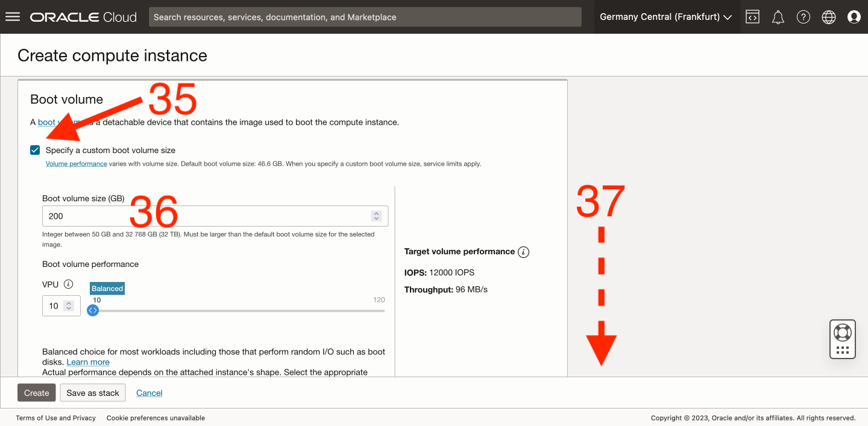Uncheck Specify a custom boot volume size
This screenshot has width=868, height=426.
[x=35, y=150]
